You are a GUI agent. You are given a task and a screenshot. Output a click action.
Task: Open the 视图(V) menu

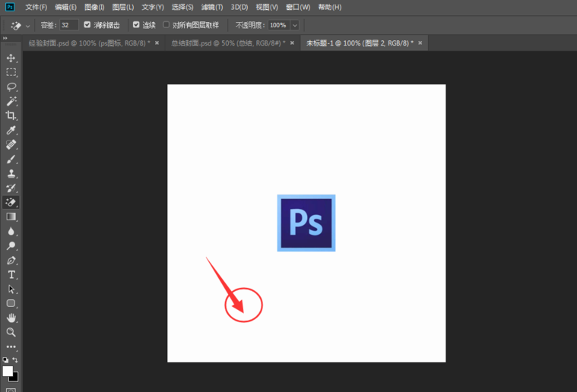tap(267, 7)
